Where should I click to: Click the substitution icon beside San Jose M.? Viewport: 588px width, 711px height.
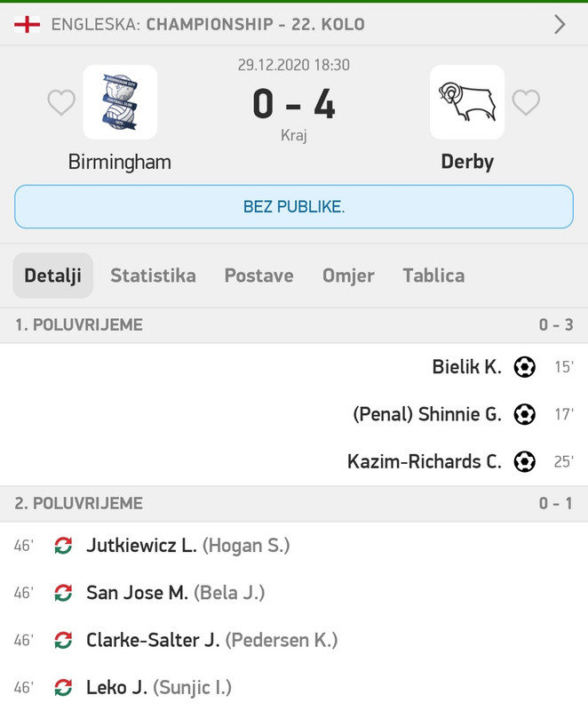click(63, 592)
